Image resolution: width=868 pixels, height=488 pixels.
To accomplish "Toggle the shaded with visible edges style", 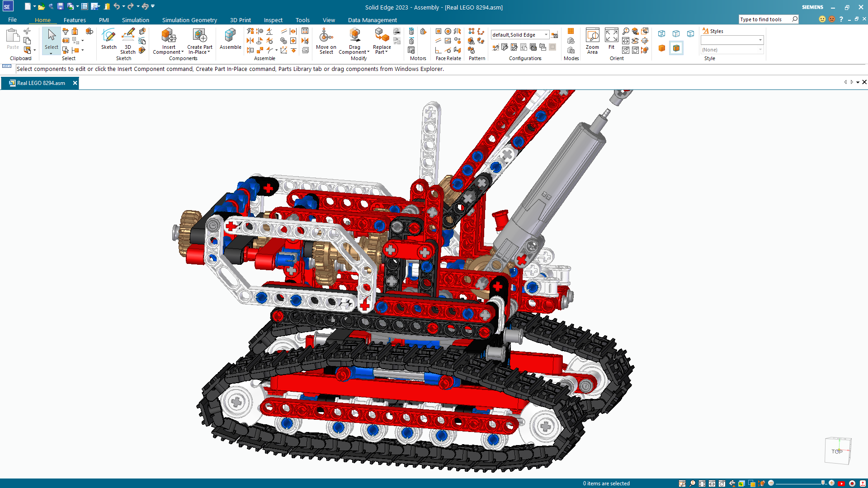I will [676, 48].
